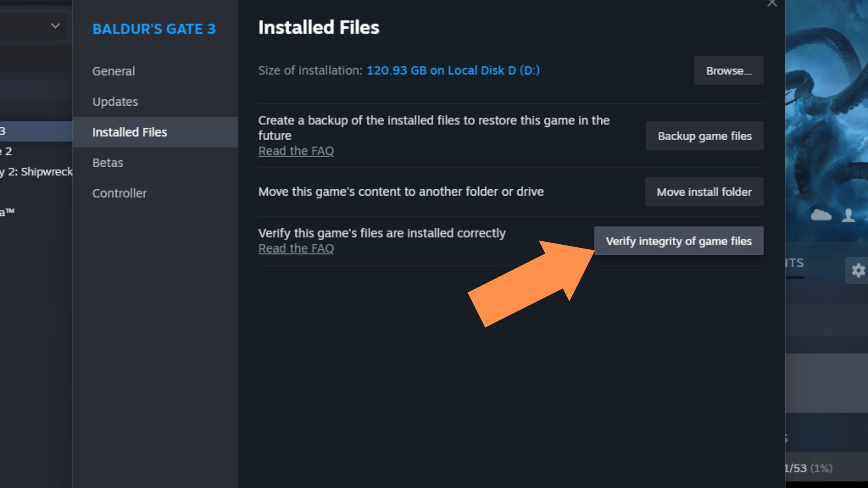The height and width of the screenshot is (488, 868).
Task: Open Controller settings section
Action: point(119,193)
